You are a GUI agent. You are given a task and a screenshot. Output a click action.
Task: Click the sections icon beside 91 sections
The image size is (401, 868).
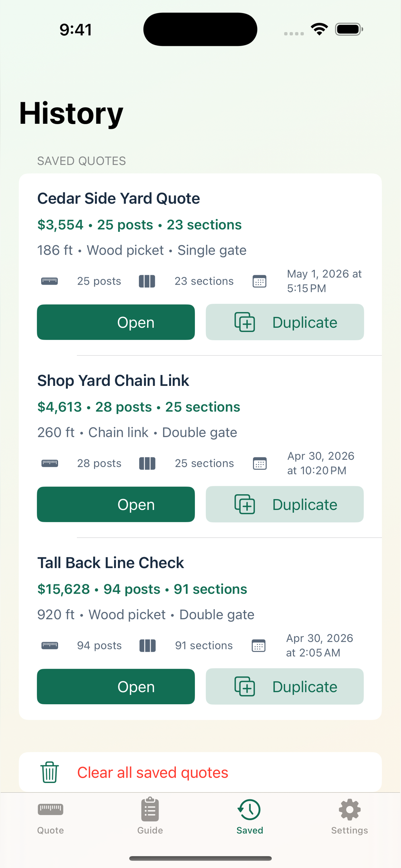tap(147, 646)
